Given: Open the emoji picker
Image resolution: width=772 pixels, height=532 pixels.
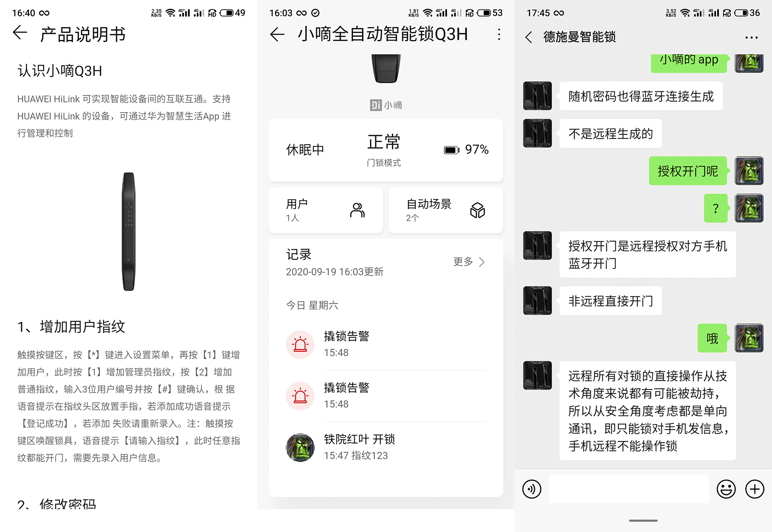Looking at the screenshot, I should pos(726,489).
